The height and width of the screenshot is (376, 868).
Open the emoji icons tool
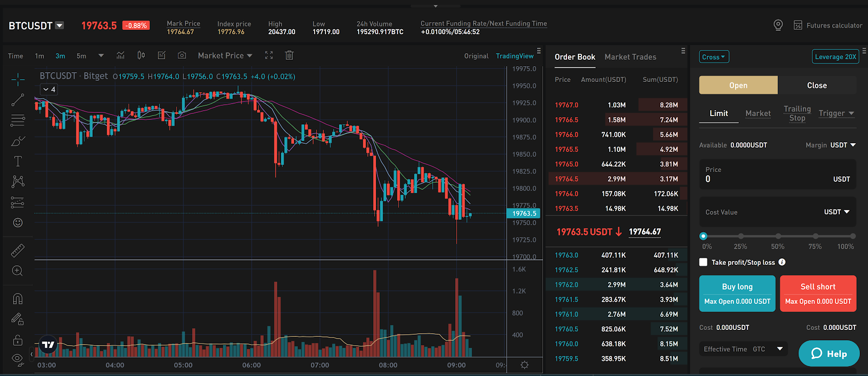point(18,222)
